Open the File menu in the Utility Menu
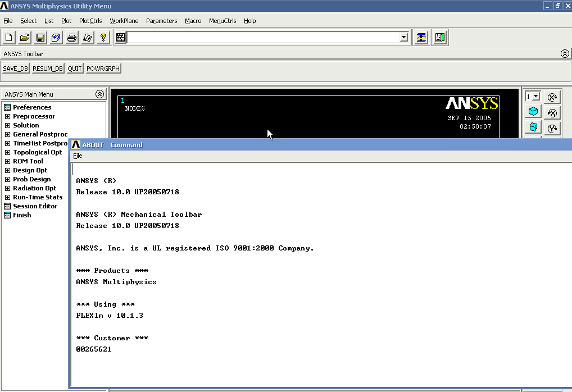 [8, 21]
